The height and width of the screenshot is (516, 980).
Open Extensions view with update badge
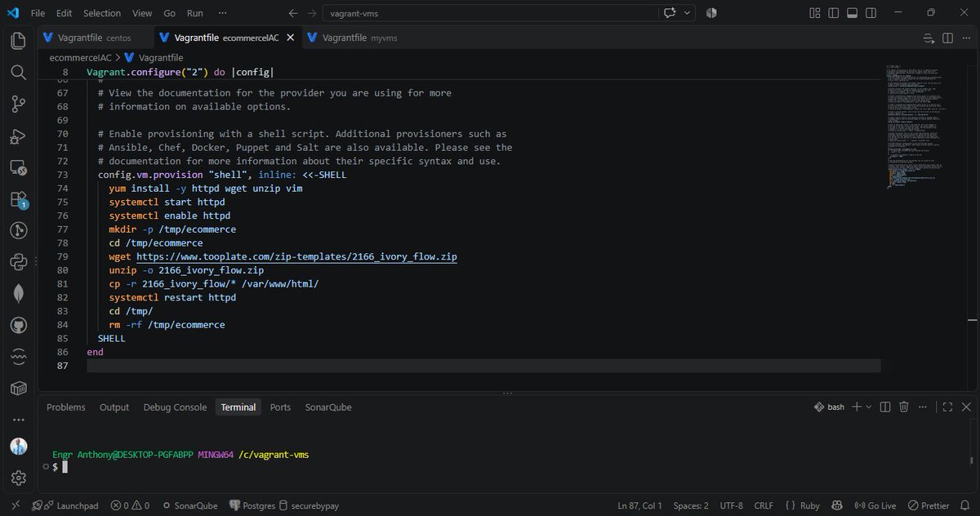(x=18, y=200)
